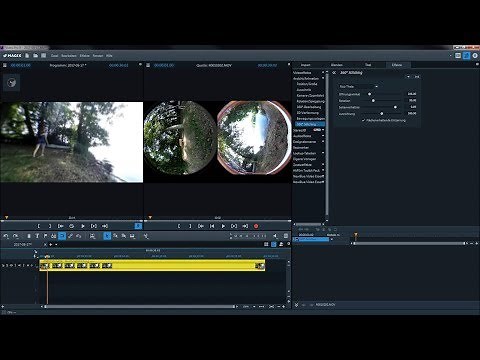480x360 pixels.
Task: Toggle the highlighted blue timeline view mode button
Action: [x=274, y=244]
